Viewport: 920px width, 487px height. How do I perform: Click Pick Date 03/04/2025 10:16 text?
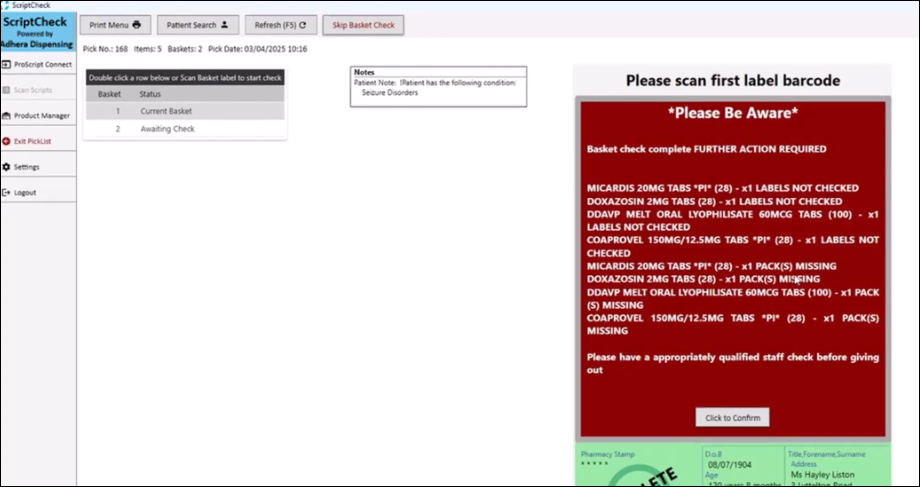[x=257, y=49]
